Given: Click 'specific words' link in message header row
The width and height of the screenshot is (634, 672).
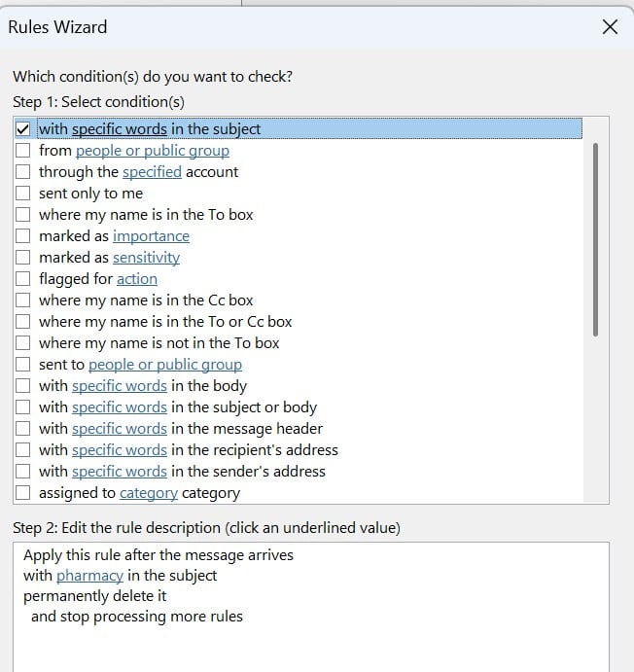Looking at the screenshot, I should click(x=119, y=429).
